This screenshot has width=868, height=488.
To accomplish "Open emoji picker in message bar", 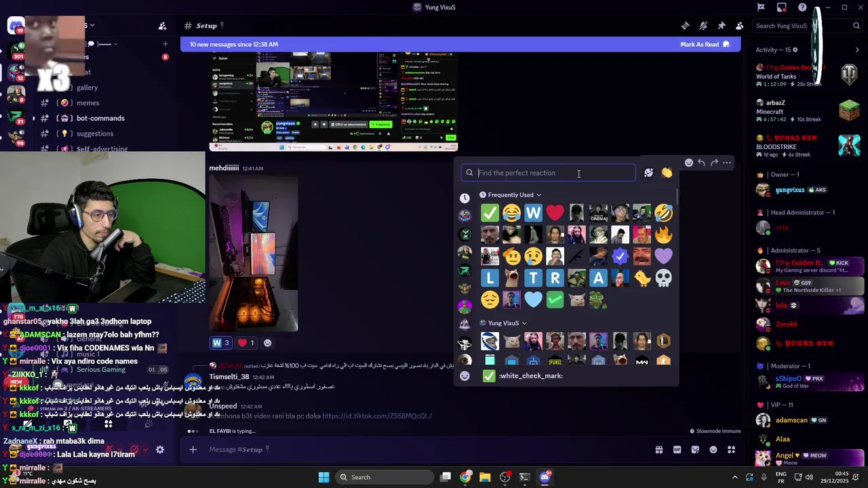I will pyautogui.click(x=713, y=449).
